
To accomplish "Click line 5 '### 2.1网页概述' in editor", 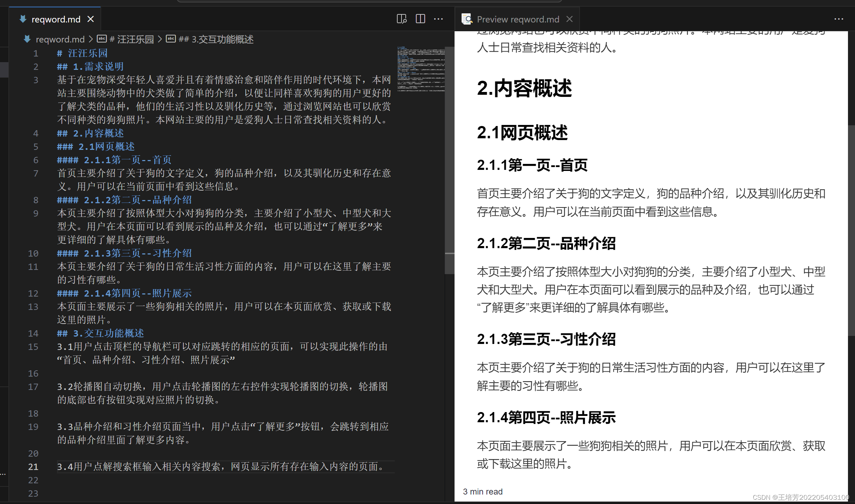I will point(96,147).
